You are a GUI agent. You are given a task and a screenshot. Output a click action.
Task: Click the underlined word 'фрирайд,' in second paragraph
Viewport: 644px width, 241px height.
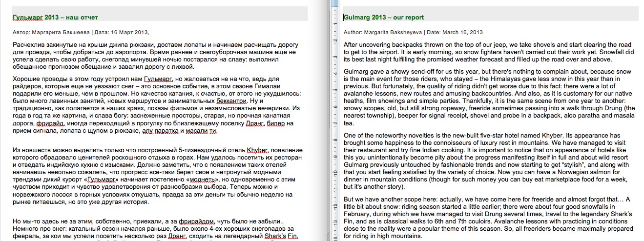point(50,123)
